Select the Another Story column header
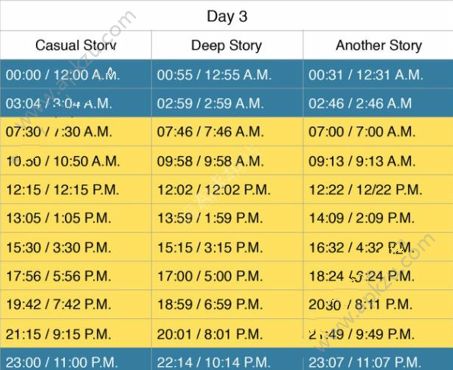The image size is (453, 370). [378, 45]
